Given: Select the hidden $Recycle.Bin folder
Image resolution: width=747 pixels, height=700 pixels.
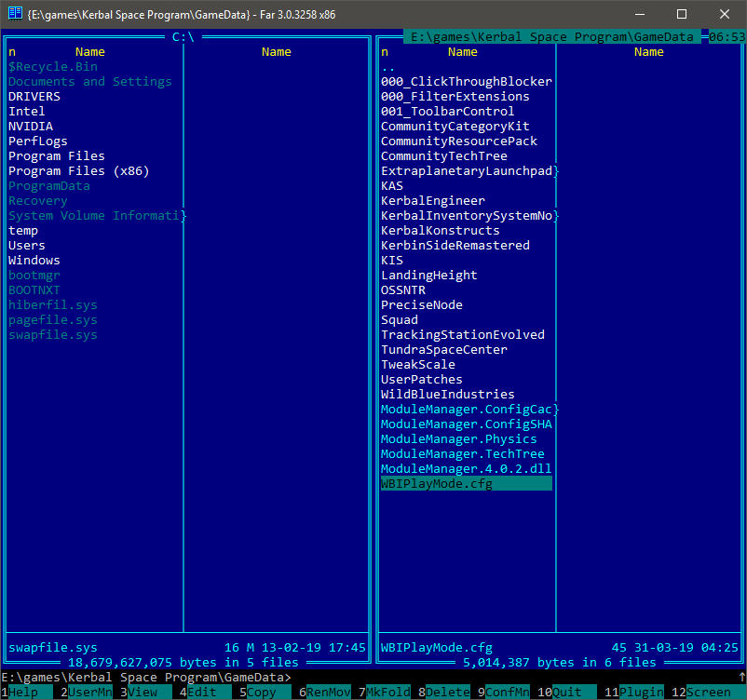Looking at the screenshot, I should point(53,67).
